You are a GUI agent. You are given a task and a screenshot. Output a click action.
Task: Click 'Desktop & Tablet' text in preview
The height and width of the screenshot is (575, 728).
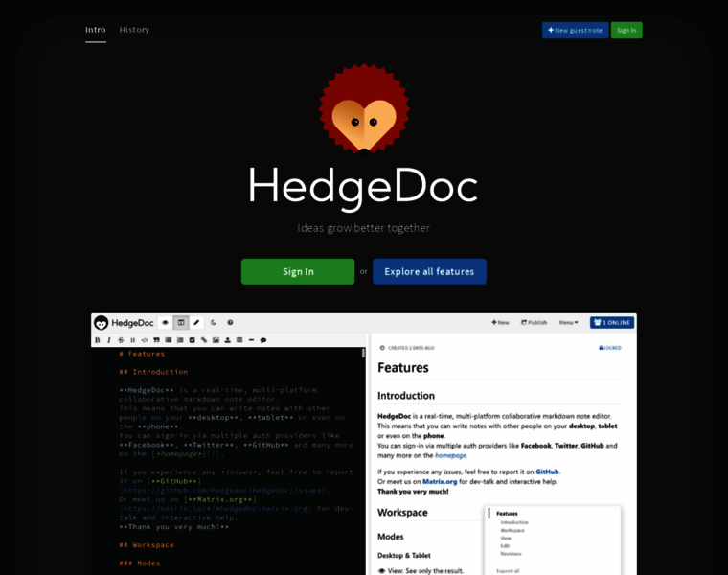(x=404, y=556)
